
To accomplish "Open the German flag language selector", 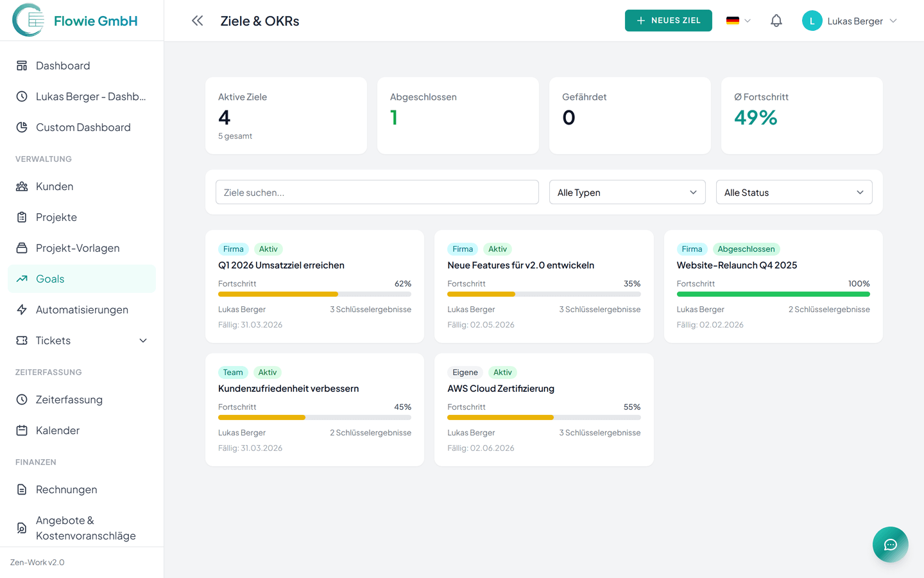I will (x=738, y=21).
